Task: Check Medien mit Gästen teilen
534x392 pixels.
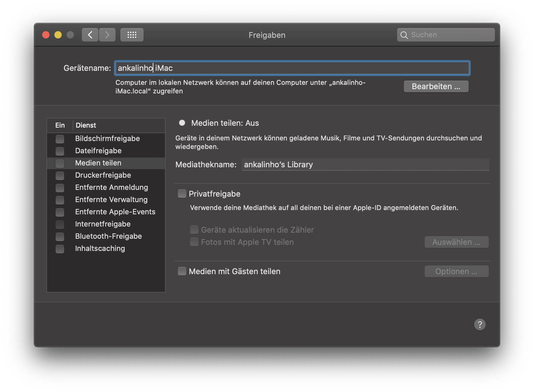Action: tap(182, 271)
